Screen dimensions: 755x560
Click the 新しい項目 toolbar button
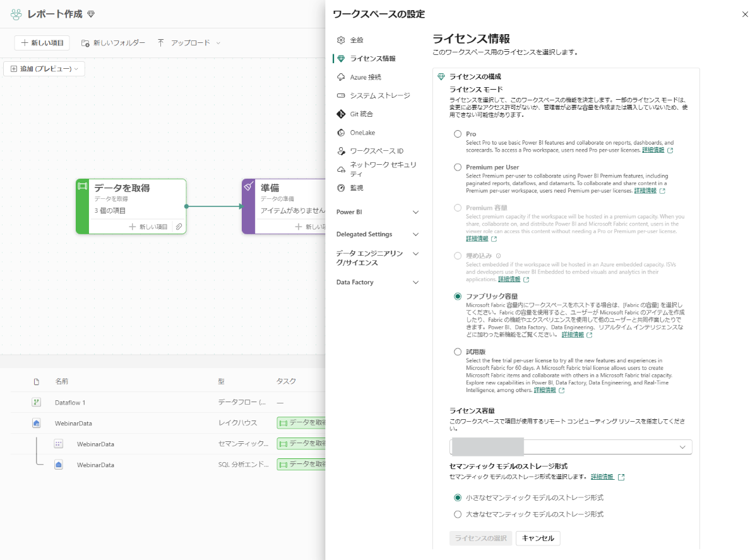(x=42, y=43)
